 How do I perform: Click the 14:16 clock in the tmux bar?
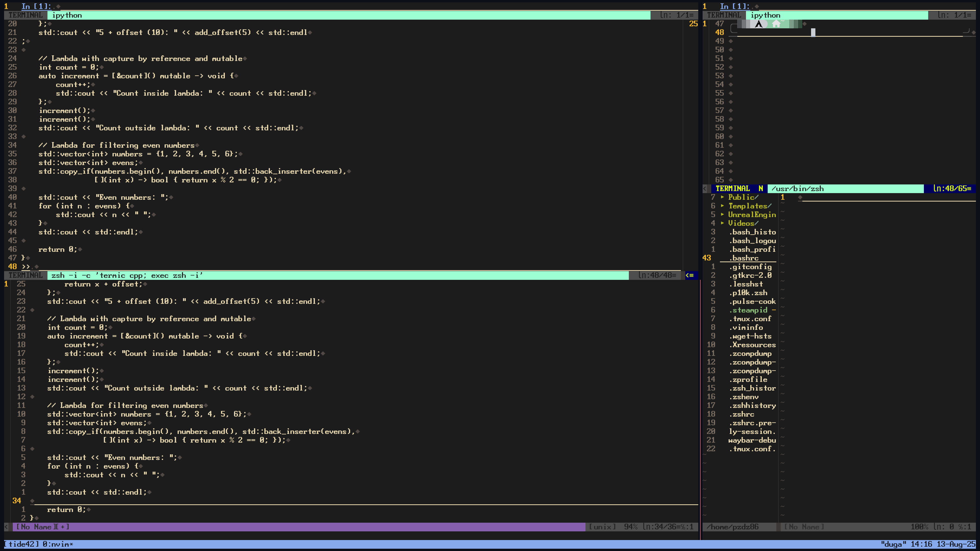921,544
